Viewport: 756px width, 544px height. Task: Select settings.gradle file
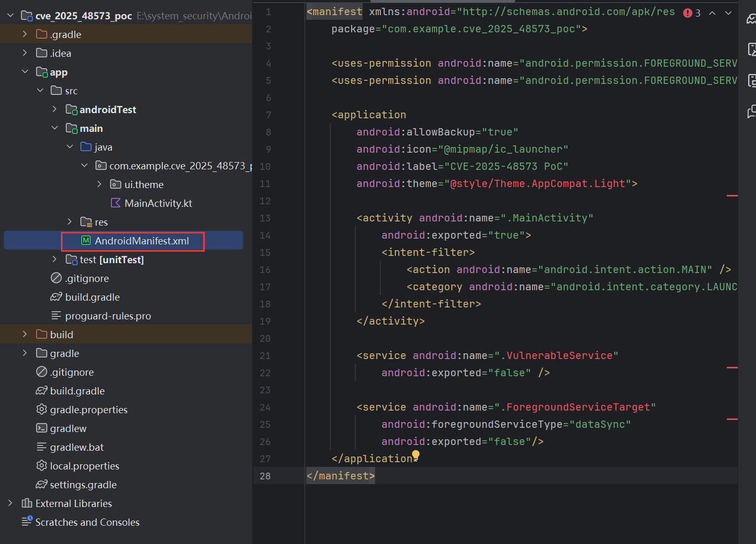pyautogui.click(x=83, y=485)
